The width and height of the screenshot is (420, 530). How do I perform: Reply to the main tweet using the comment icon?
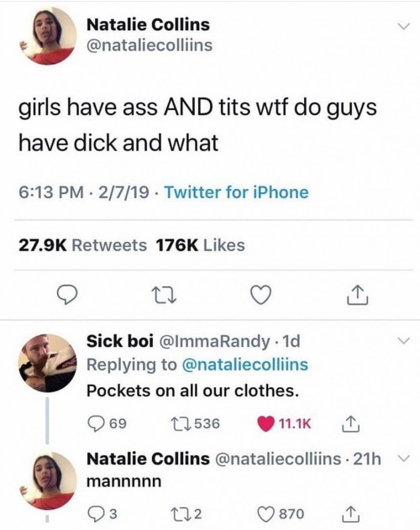(x=66, y=295)
